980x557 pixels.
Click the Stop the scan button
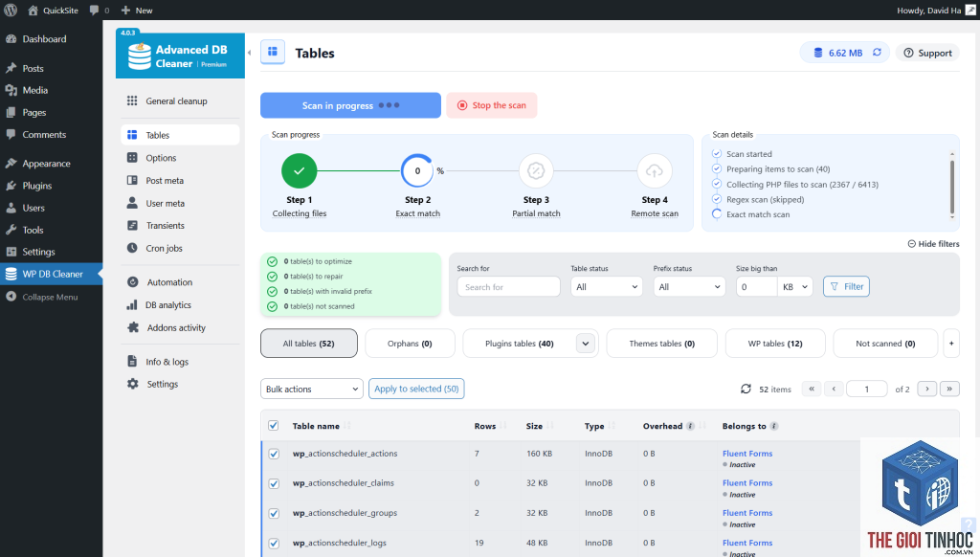491,105
